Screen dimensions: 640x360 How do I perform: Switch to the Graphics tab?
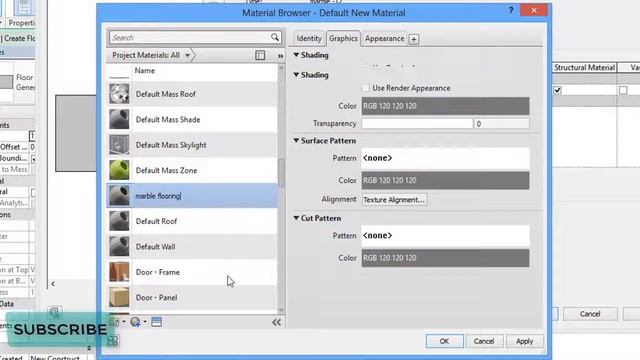(x=343, y=38)
